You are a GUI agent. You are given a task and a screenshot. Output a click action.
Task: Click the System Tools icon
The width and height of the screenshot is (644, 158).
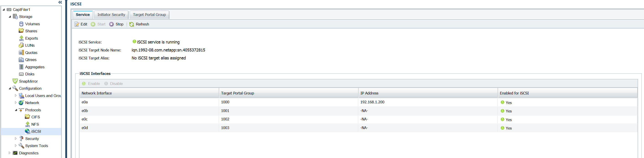(x=21, y=145)
